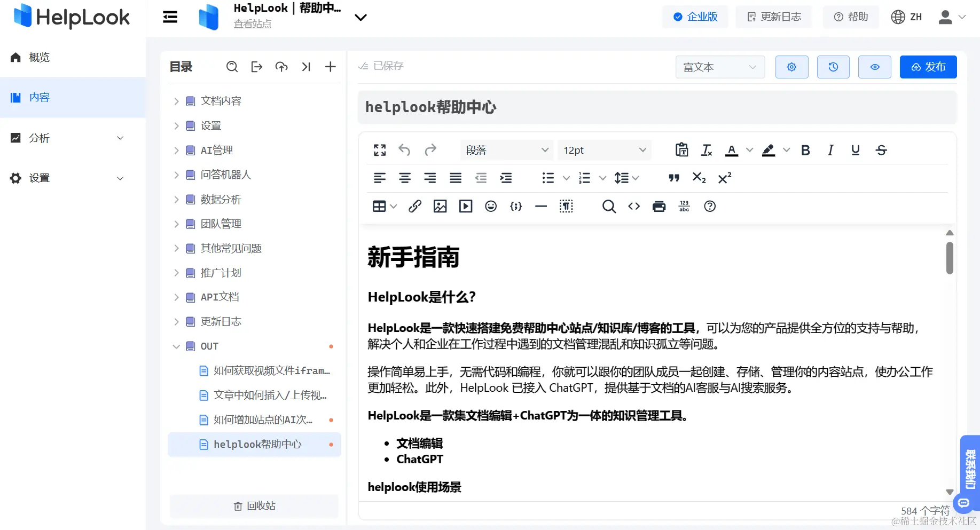980x530 pixels.
Task: Add a new directory item
Action: (331, 67)
